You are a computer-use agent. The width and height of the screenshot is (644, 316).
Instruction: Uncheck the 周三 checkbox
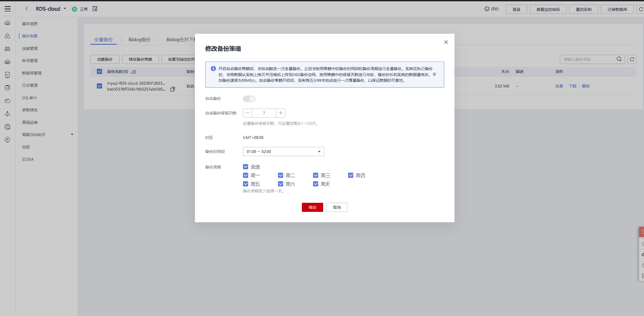pyautogui.click(x=316, y=175)
